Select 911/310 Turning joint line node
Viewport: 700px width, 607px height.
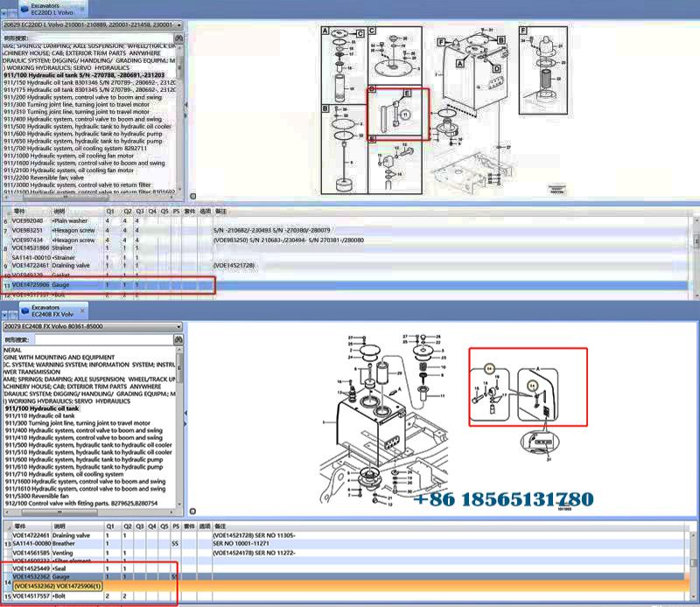pyautogui.click(x=77, y=112)
